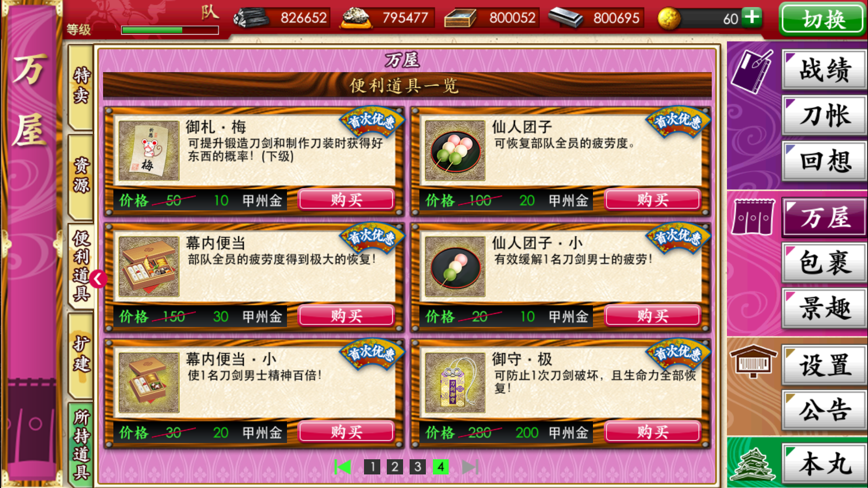Viewport: 868px width, 488px height.
Task: Click the castle icon beside 本丸
Action: pyautogui.click(x=752, y=464)
